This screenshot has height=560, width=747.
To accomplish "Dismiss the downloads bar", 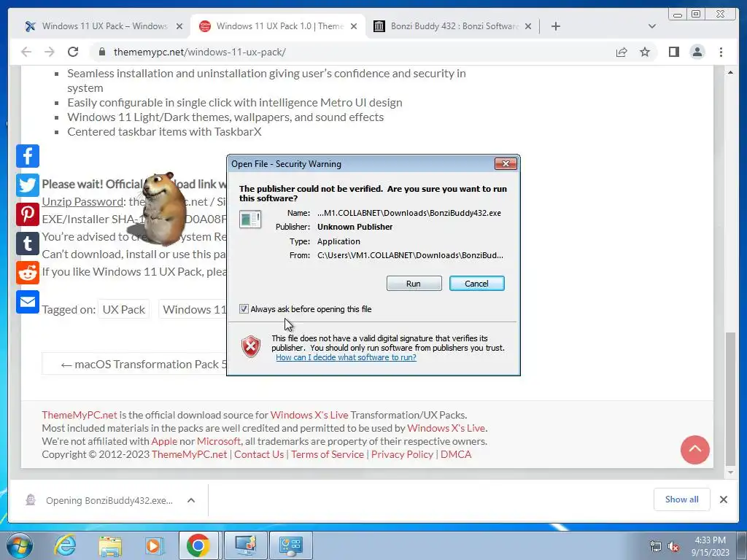I will (723, 499).
